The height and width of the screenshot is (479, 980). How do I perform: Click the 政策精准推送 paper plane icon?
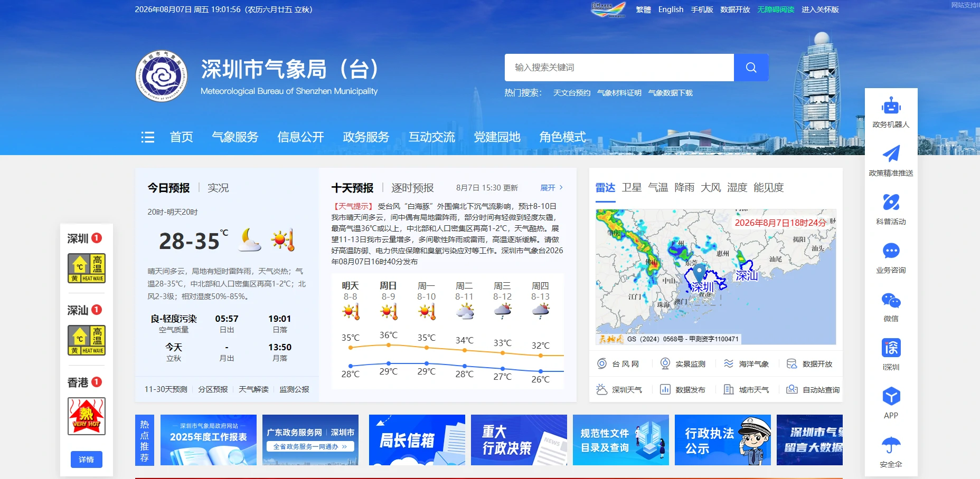[x=891, y=154]
